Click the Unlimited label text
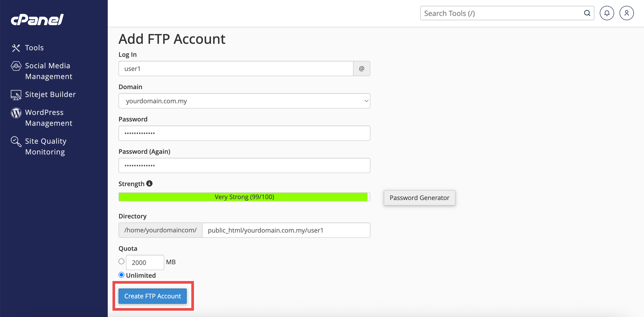 click(x=141, y=275)
